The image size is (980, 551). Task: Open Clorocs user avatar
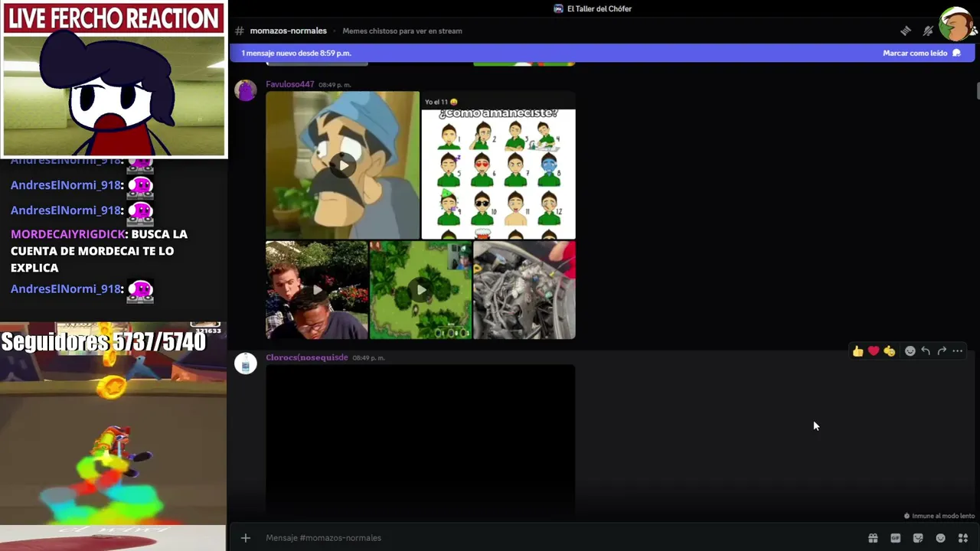coord(246,364)
